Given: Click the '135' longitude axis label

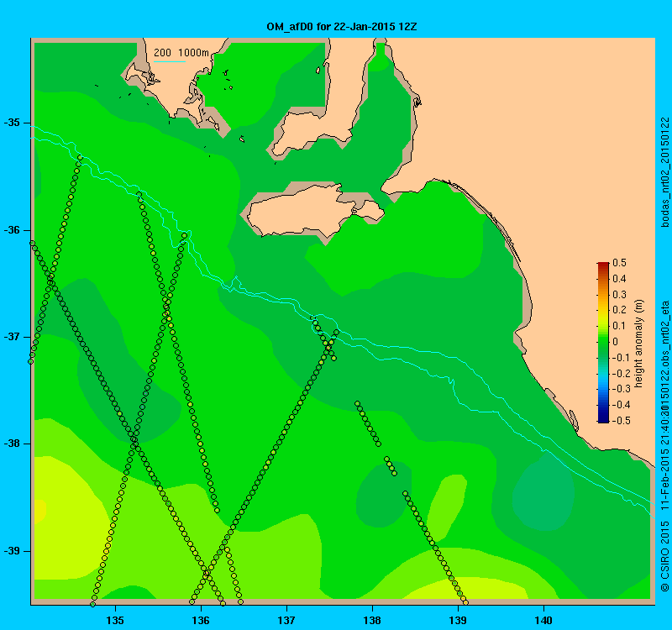Looking at the screenshot, I should (115, 621).
